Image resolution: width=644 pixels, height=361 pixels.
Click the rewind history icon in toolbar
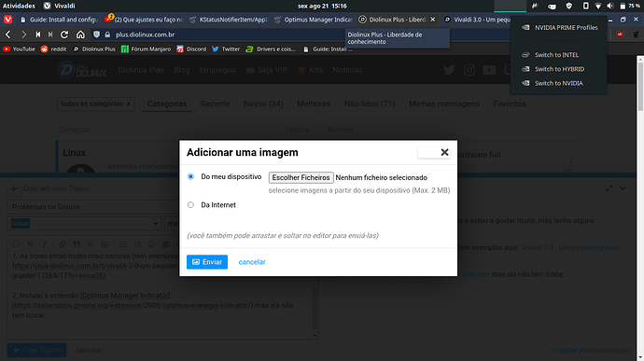(38, 35)
